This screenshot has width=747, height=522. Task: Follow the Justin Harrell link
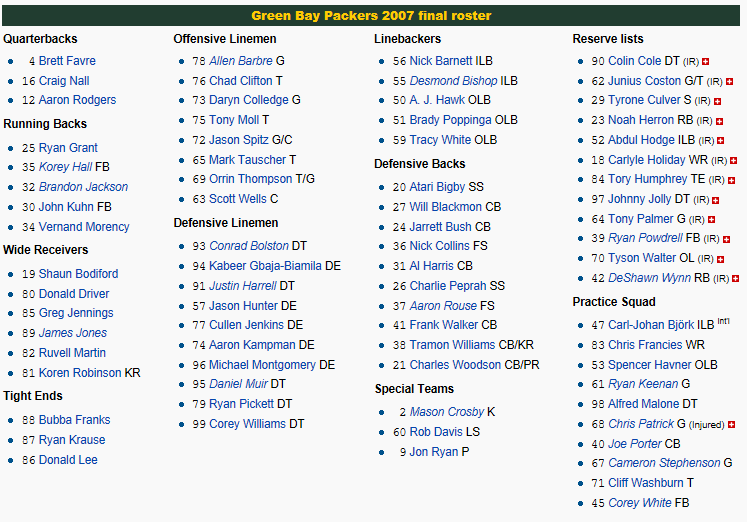tap(242, 286)
